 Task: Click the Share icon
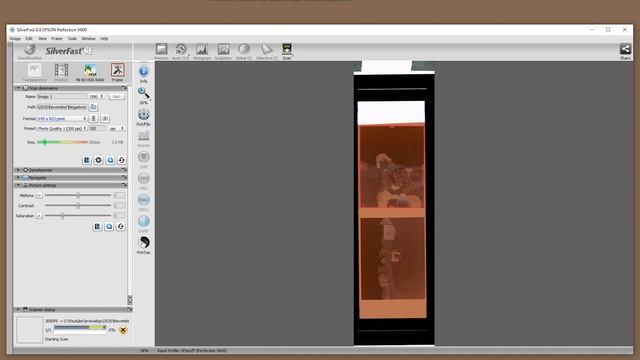625,49
